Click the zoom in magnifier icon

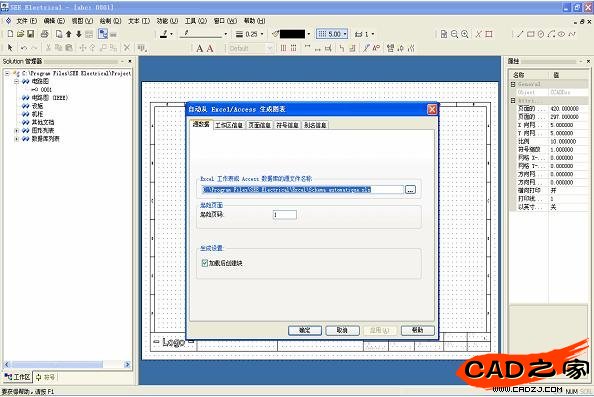(465, 34)
